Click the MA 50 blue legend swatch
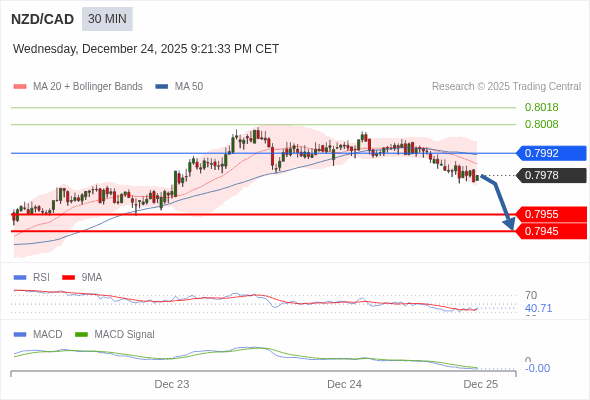Screen dimensions: 590x400 click(x=161, y=87)
